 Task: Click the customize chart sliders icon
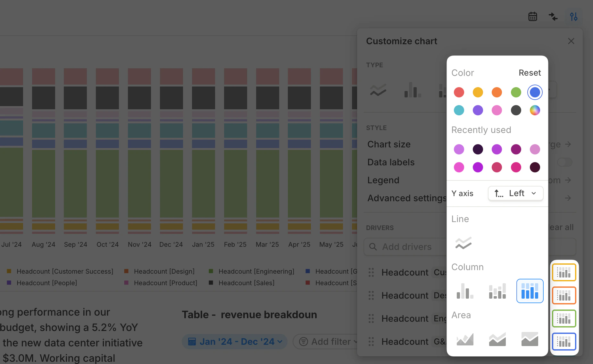click(574, 16)
